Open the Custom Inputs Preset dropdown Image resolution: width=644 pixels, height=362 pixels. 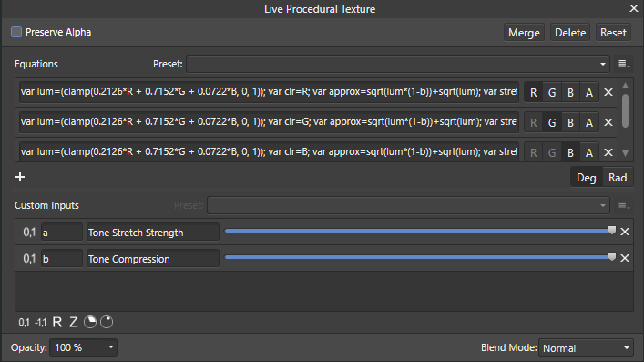point(408,205)
